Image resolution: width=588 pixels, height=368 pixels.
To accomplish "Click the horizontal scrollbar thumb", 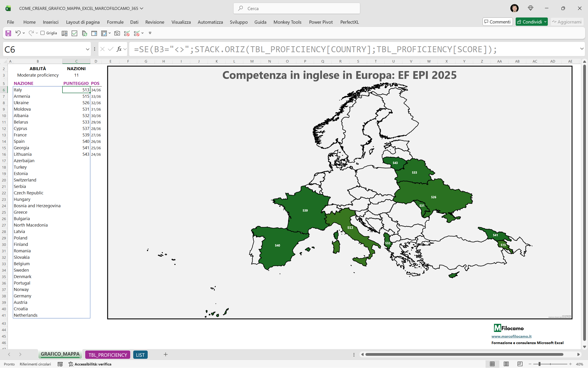I will [x=464, y=354].
